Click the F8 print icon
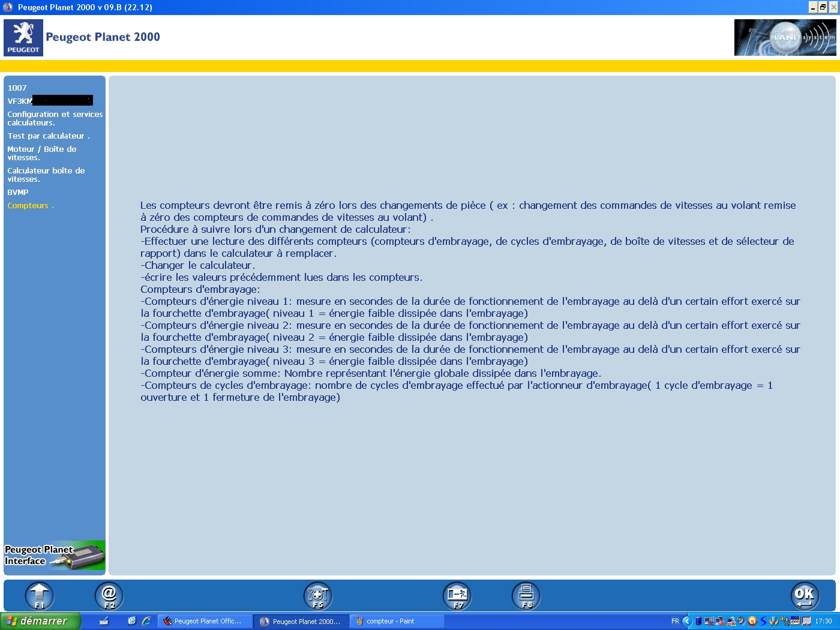Screen dimensions: 840x630 526,596
